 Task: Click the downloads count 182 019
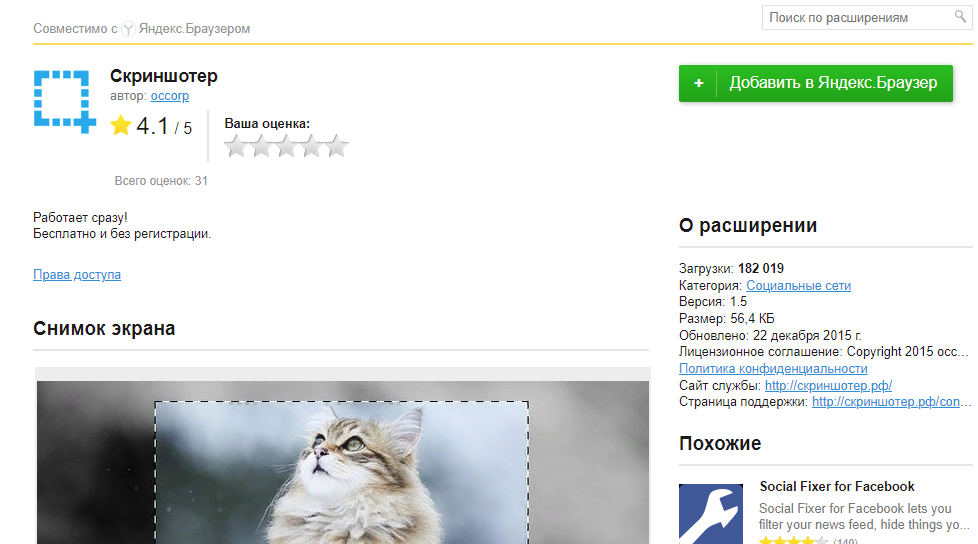point(761,269)
